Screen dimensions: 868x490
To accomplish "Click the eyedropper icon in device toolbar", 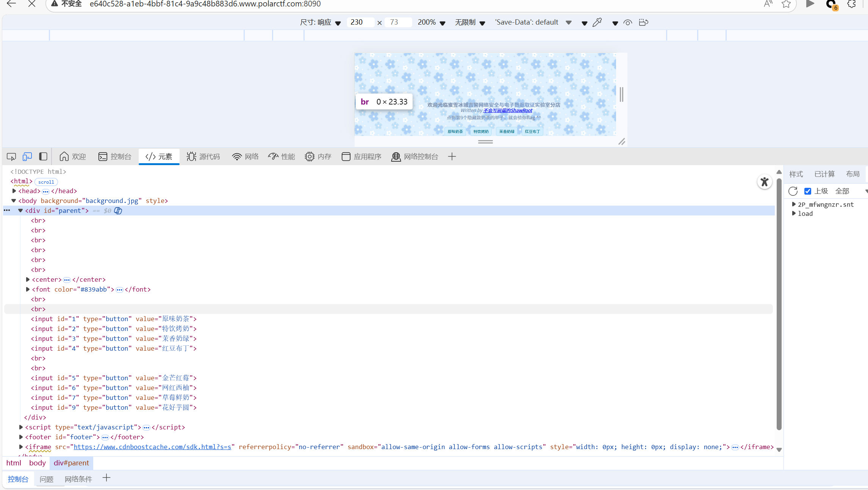I will point(597,22).
